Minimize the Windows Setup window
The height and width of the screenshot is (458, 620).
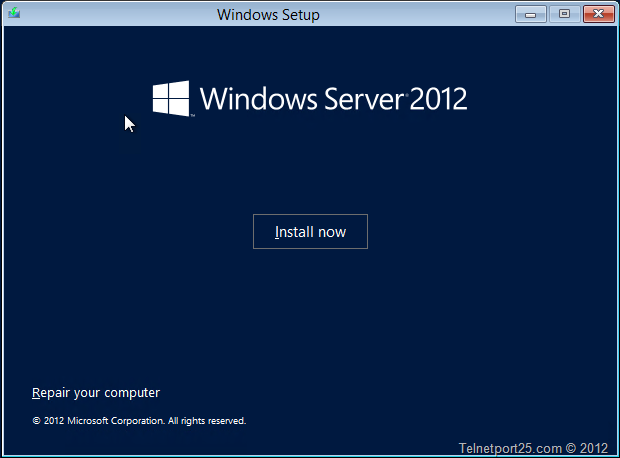531,14
